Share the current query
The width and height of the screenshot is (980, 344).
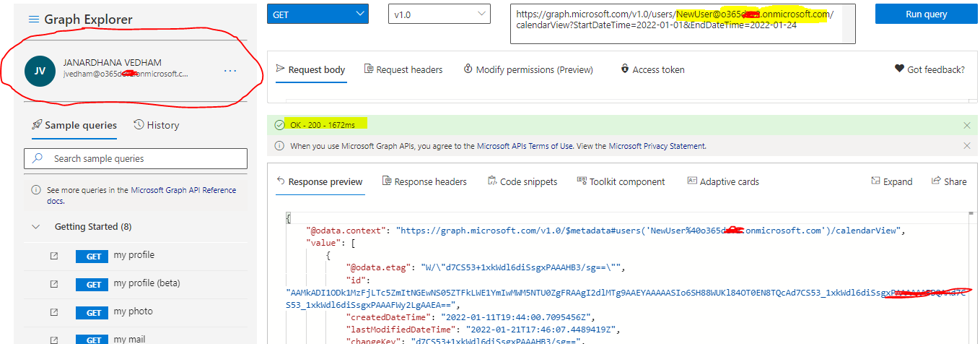tap(949, 181)
